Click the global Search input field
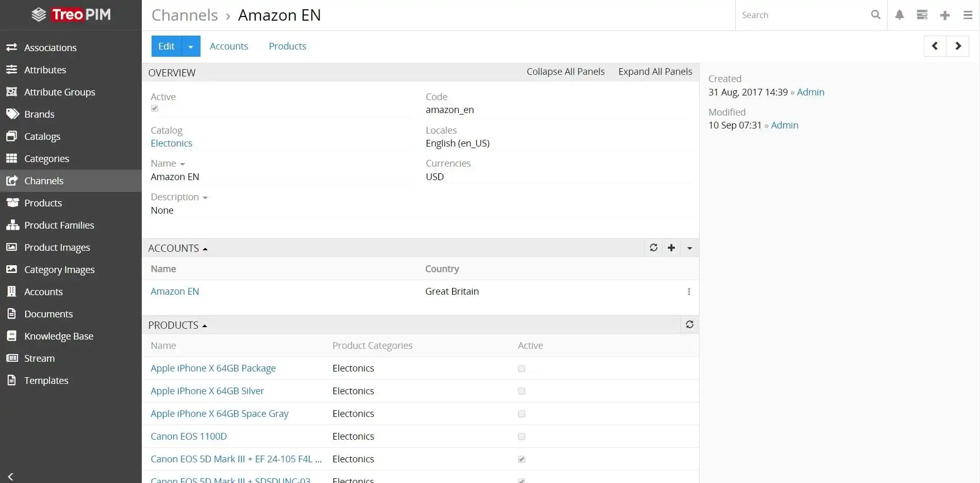This screenshot has width=980, height=483. tap(802, 15)
